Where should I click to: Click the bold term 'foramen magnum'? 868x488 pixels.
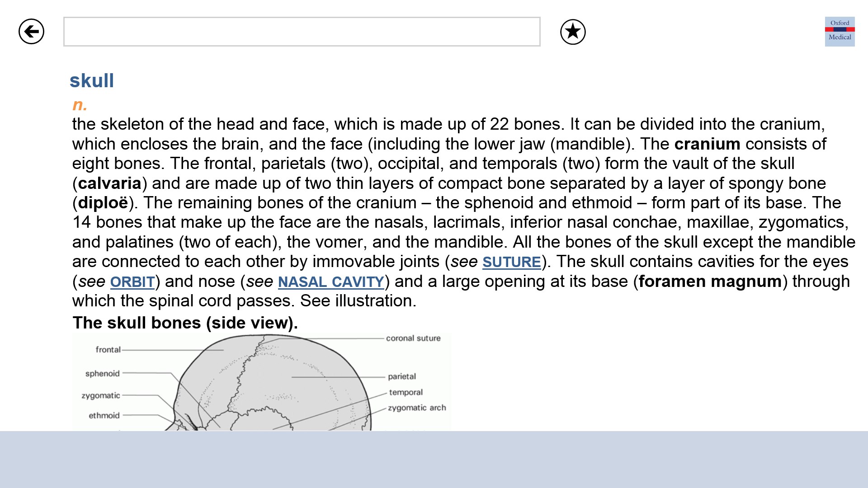[x=710, y=282]
